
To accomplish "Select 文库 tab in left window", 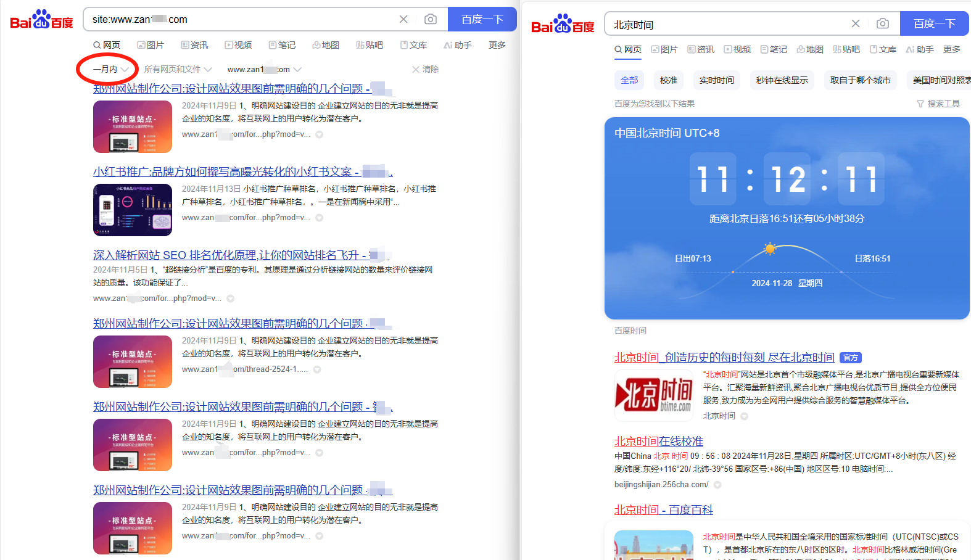I will pyautogui.click(x=413, y=45).
